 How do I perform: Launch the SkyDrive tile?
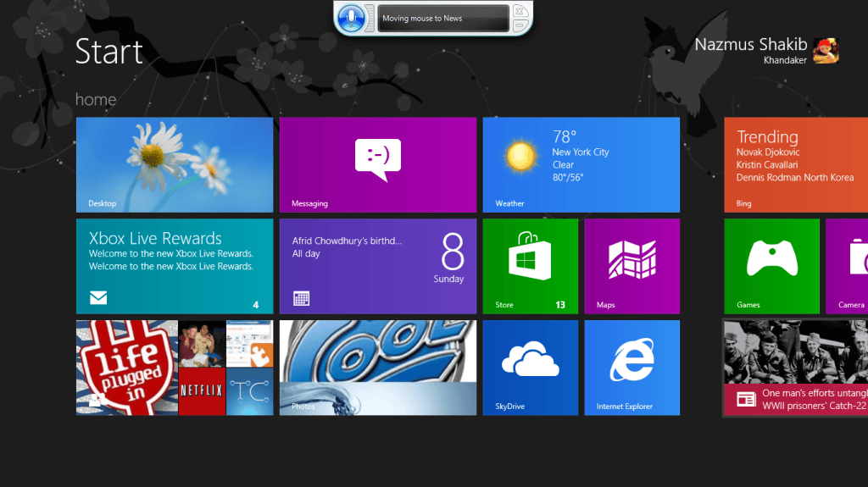pos(531,368)
